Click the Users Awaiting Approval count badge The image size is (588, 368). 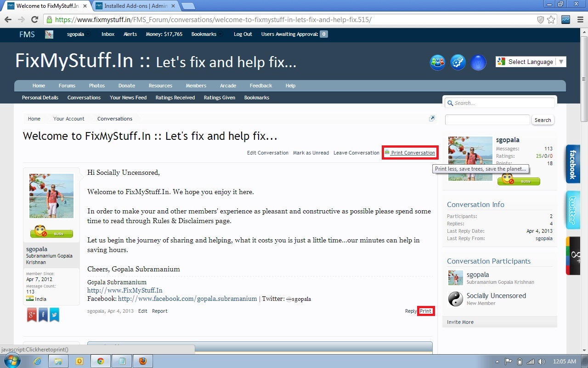(324, 34)
